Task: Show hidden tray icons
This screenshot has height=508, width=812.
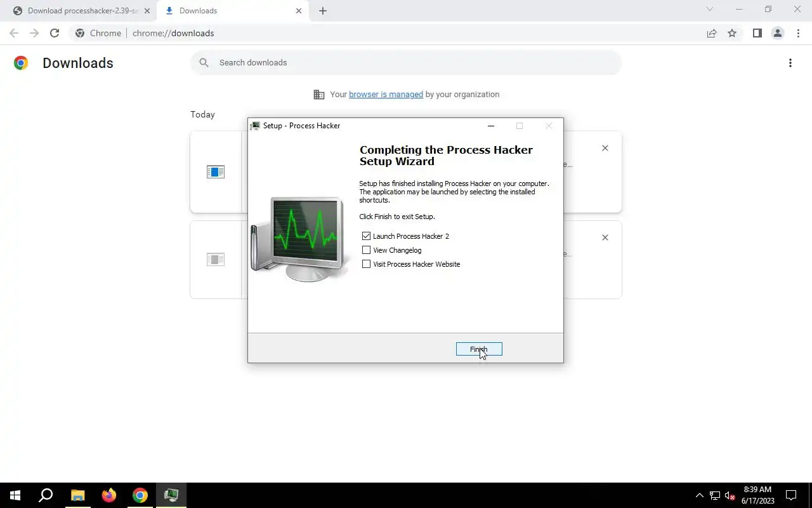Action: pyautogui.click(x=700, y=495)
